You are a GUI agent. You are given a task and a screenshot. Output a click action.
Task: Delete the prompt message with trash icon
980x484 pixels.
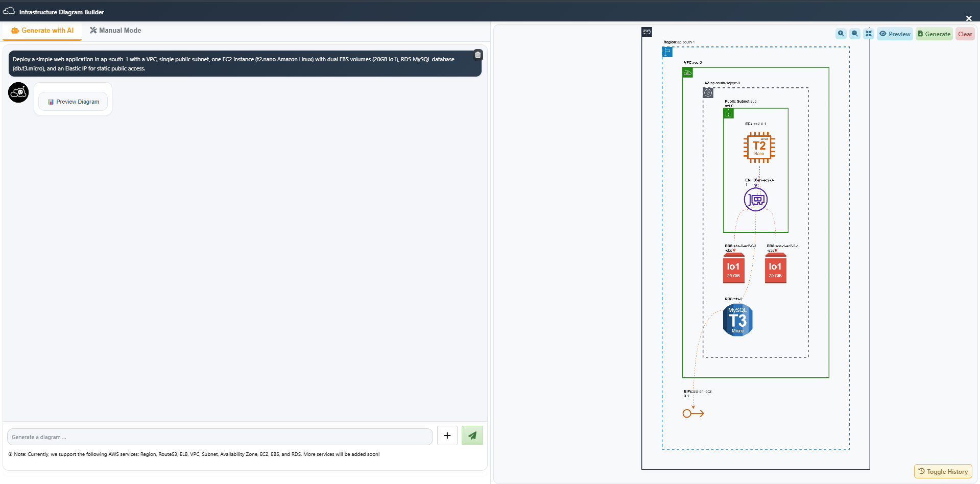click(x=477, y=55)
